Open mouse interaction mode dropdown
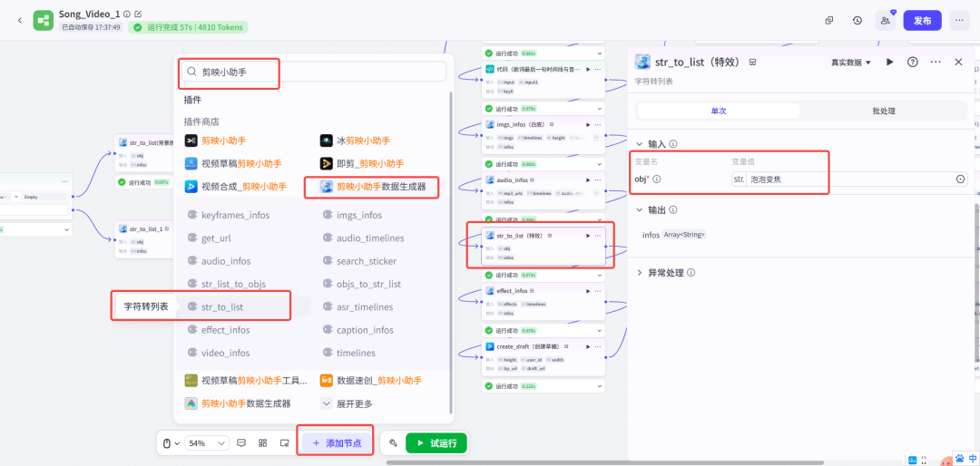The height and width of the screenshot is (466, 980). [171, 443]
